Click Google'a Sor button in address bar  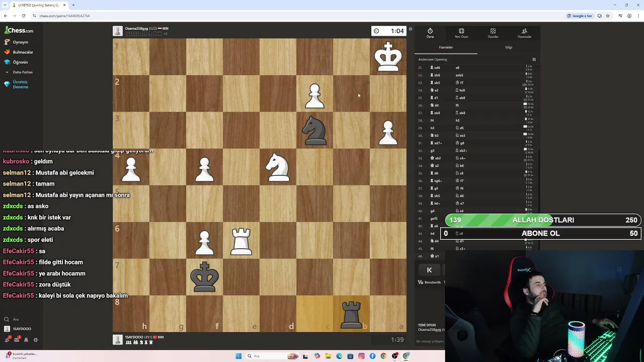pos(580,16)
